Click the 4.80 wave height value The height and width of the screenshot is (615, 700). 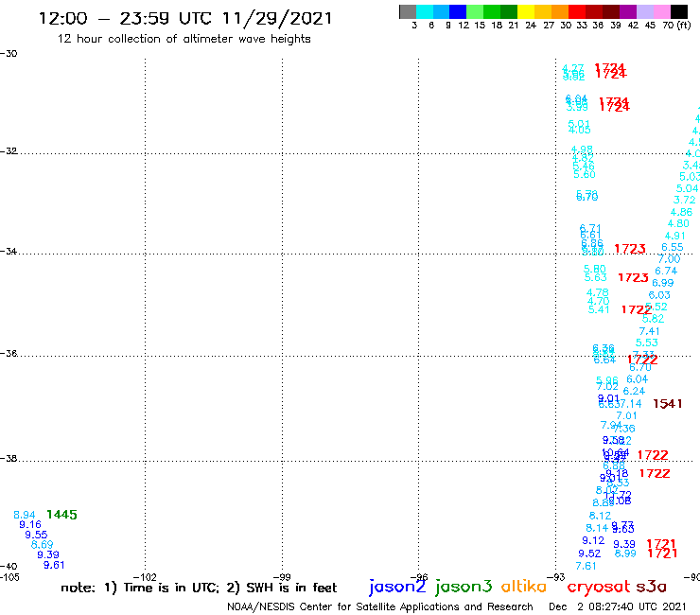(678, 223)
